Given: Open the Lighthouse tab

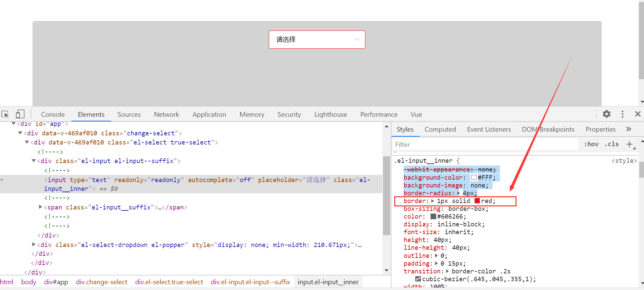Looking at the screenshot, I should pyautogui.click(x=331, y=114).
